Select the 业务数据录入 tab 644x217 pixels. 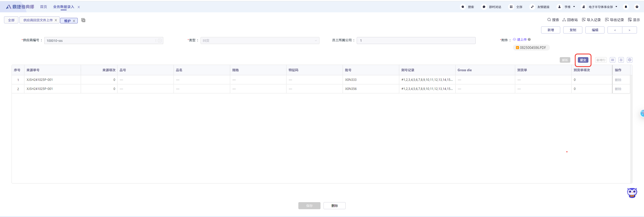(64, 7)
